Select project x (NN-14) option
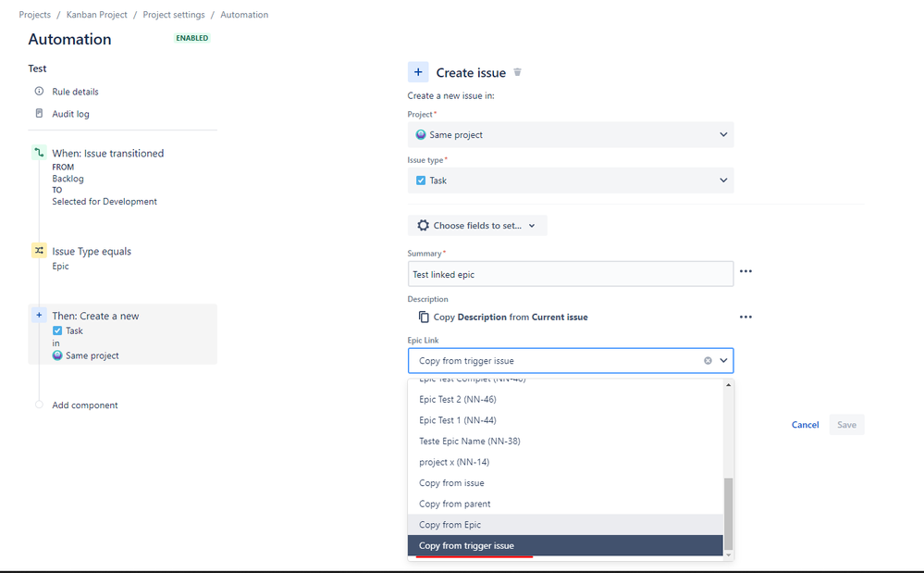 [x=565, y=462]
